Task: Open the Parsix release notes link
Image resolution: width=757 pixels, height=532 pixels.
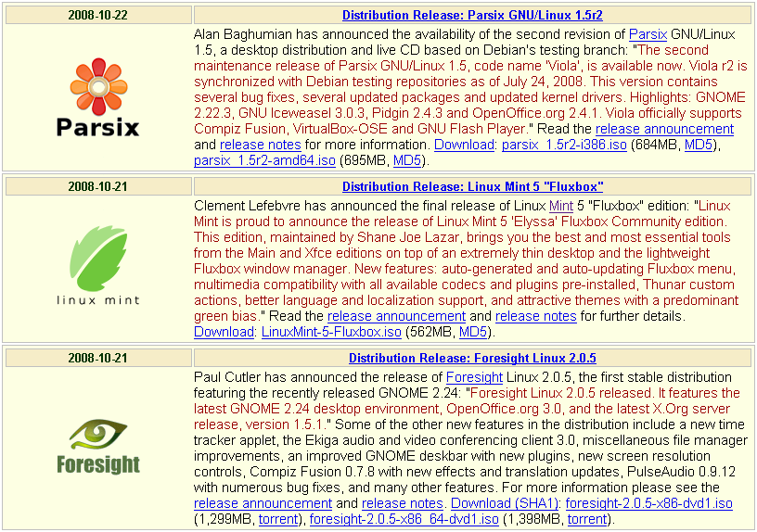Action: [260, 145]
